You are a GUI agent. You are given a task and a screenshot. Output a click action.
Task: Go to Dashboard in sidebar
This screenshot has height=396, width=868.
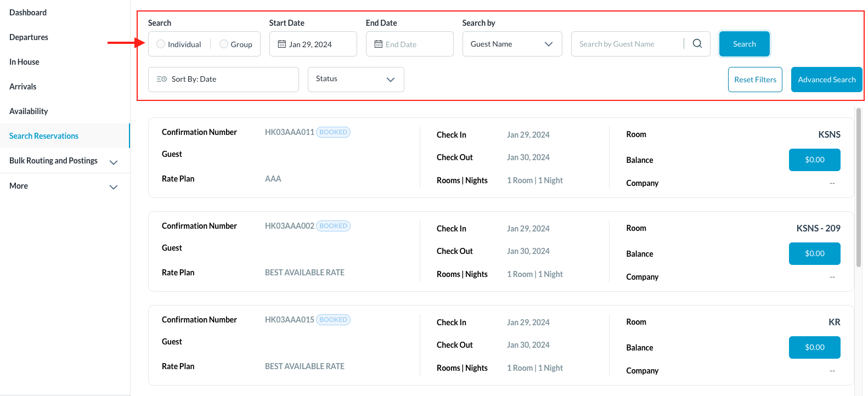coord(28,12)
